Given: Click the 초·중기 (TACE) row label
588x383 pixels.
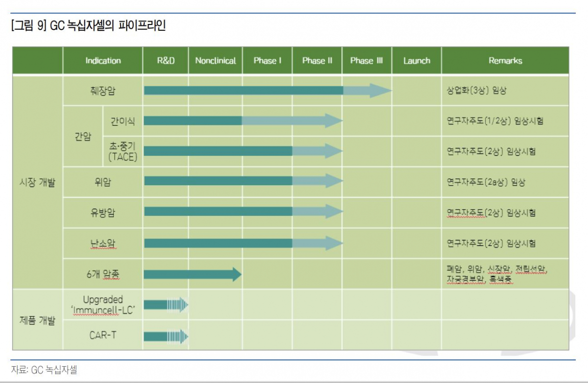Looking at the screenshot, I should (123, 152).
